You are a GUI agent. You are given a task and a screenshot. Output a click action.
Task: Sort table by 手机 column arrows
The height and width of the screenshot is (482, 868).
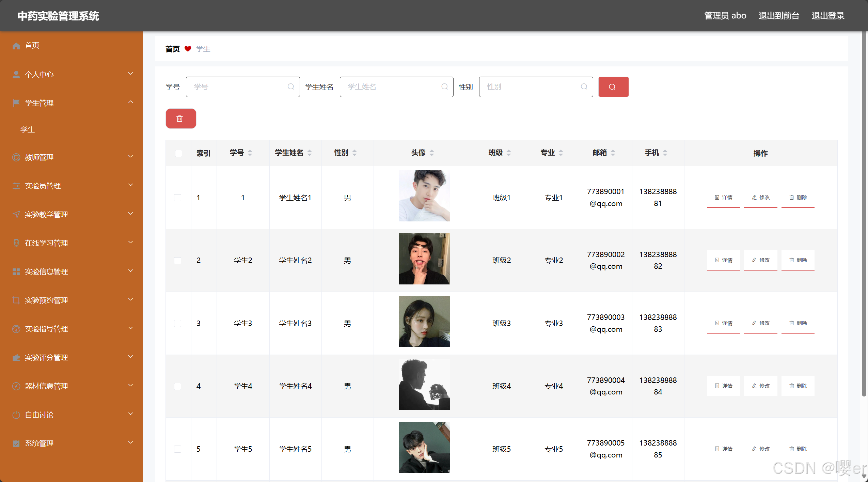click(x=665, y=153)
